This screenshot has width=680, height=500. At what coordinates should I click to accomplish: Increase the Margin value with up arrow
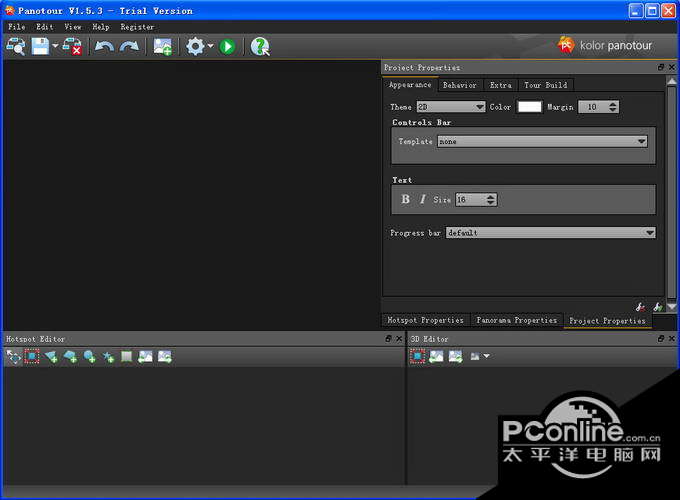[x=612, y=104]
